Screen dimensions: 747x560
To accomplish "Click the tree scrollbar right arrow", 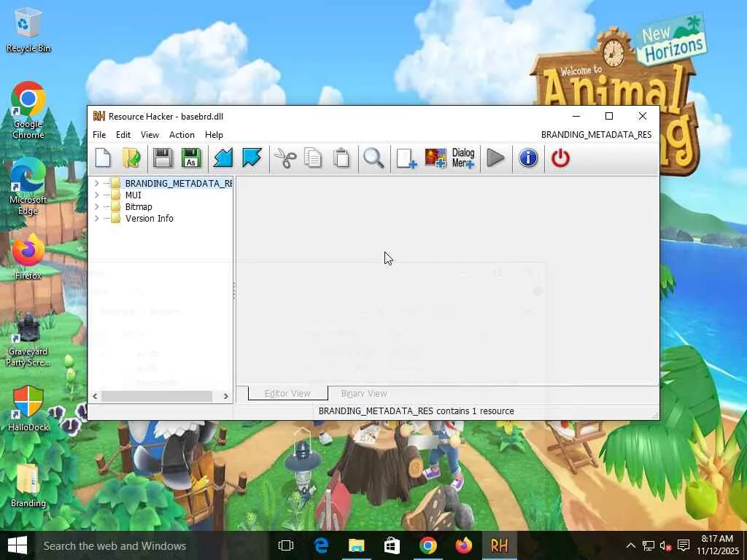I will click(226, 396).
